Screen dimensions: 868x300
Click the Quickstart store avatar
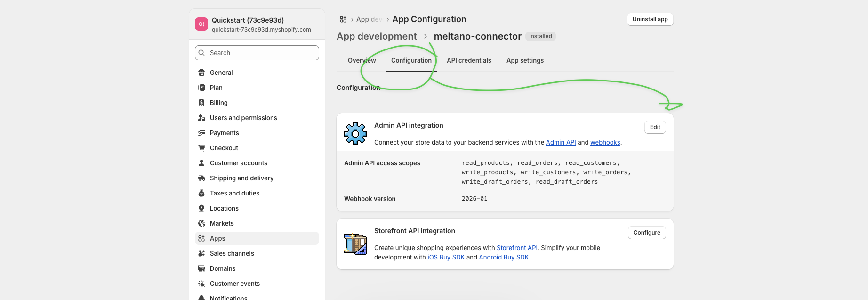coord(201,24)
